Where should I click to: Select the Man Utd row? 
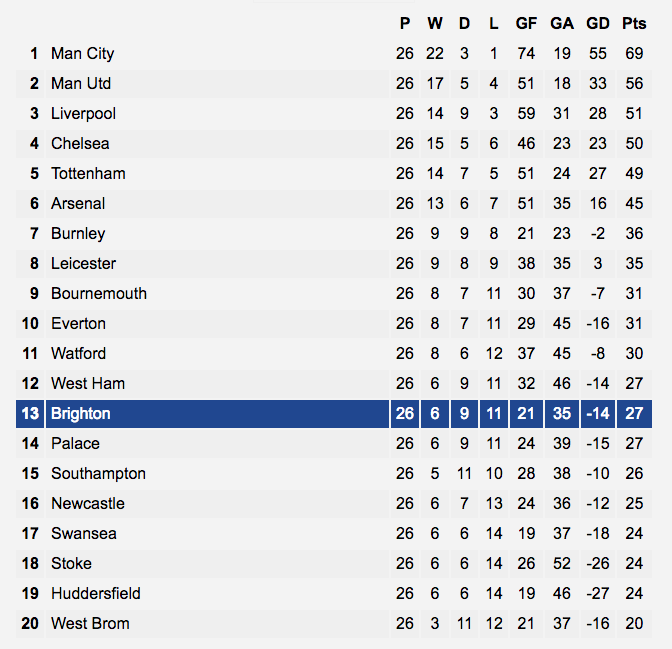point(334,84)
